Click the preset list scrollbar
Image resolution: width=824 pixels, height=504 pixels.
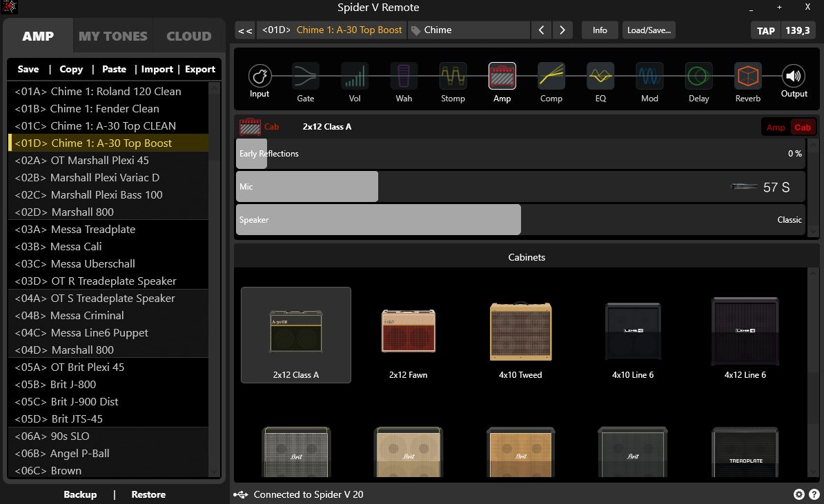(x=215, y=279)
